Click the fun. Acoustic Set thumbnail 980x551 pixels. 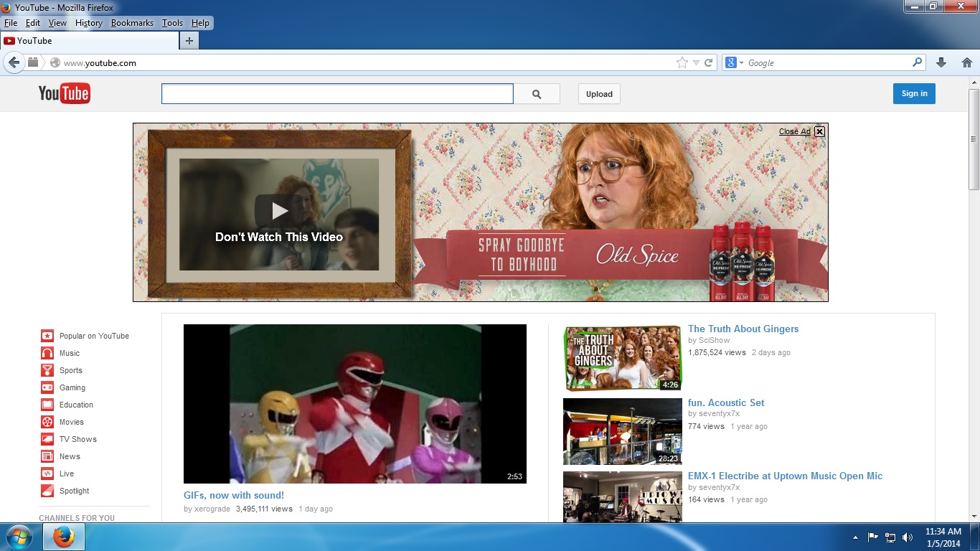(x=622, y=432)
